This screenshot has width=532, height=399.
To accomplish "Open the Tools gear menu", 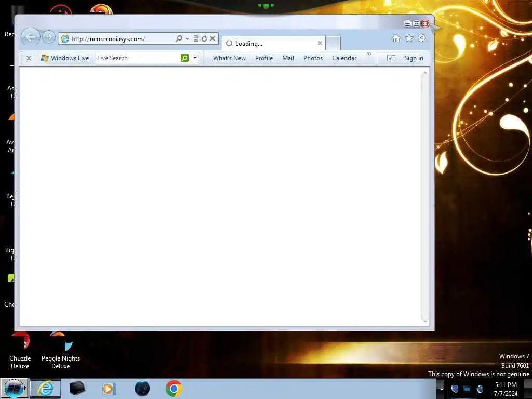I will coord(422,38).
